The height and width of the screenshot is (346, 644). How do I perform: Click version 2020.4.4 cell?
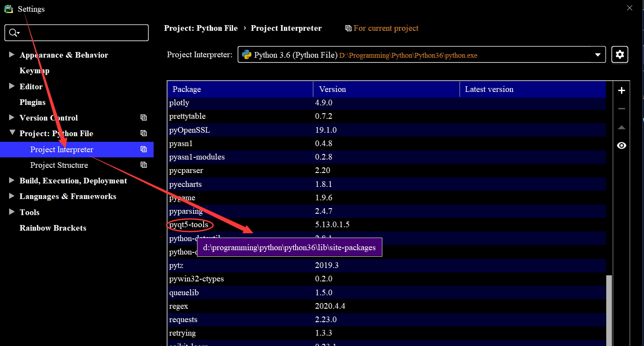coord(330,306)
